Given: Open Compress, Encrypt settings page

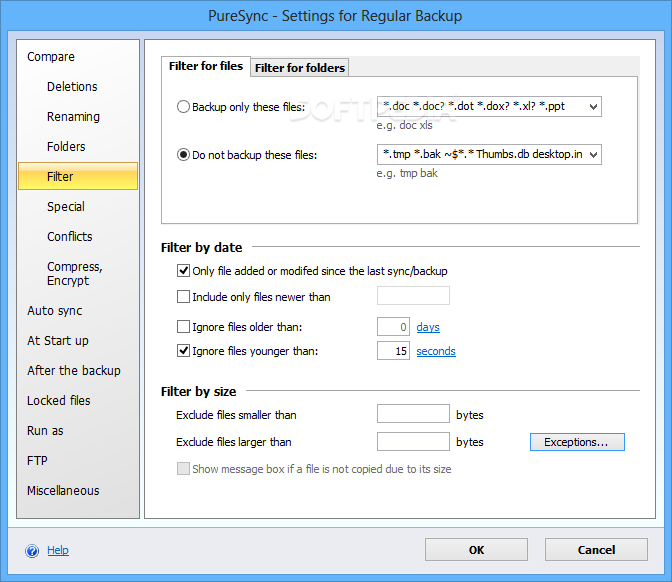Looking at the screenshot, I should [x=75, y=273].
